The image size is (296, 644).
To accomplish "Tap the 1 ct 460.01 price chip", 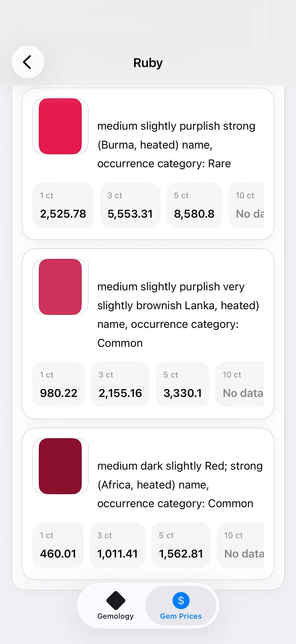I will [58, 545].
